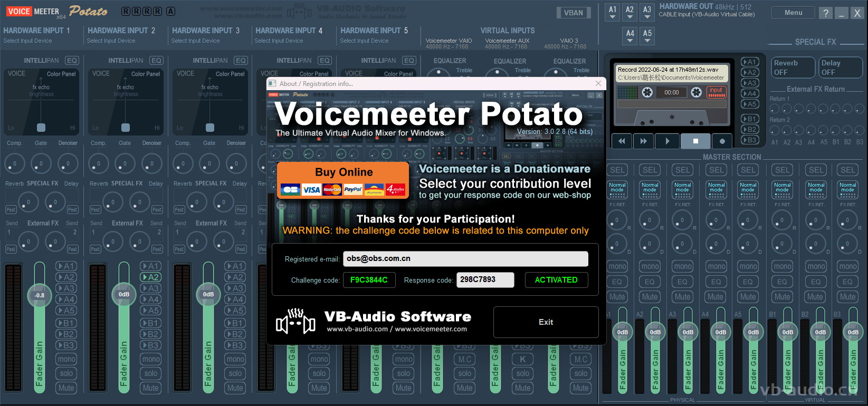Open EQ for Hardware Input 2 Intellipan

(x=156, y=61)
